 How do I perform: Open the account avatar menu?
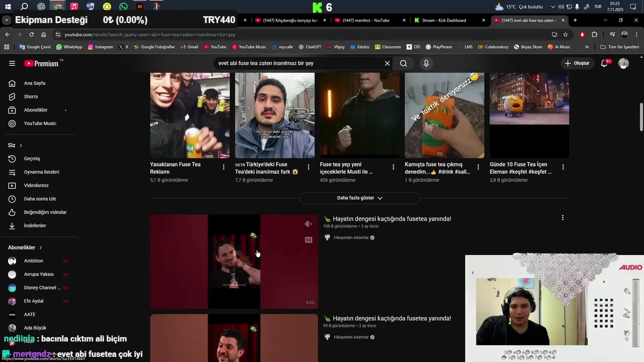pyautogui.click(x=623, y=63)
